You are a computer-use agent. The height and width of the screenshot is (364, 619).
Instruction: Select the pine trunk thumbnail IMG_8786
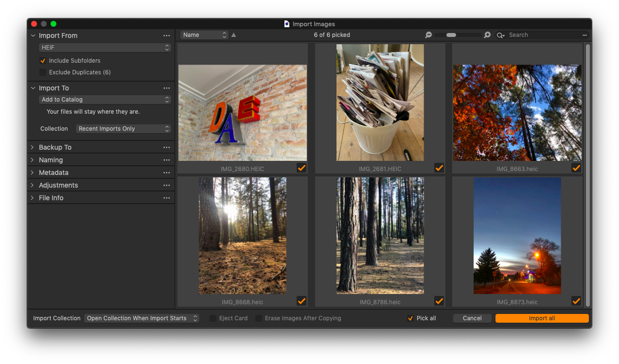pos(380,236)
